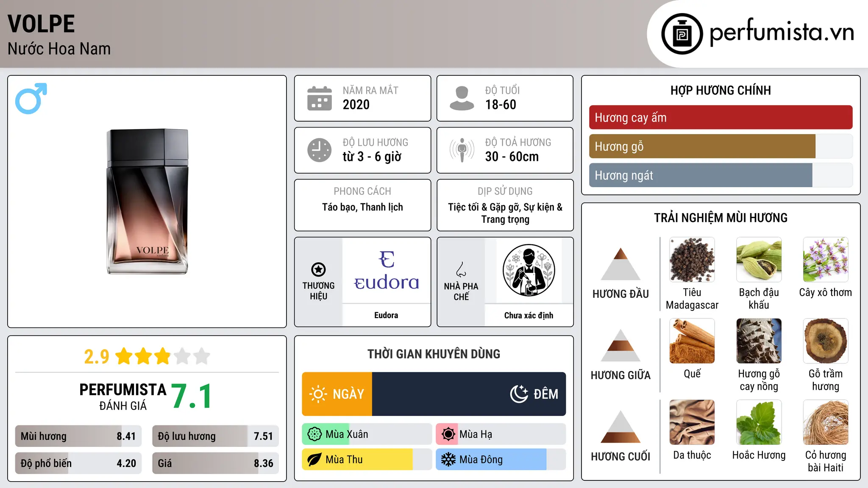Click the VOLPE title text

coord(41,24)
